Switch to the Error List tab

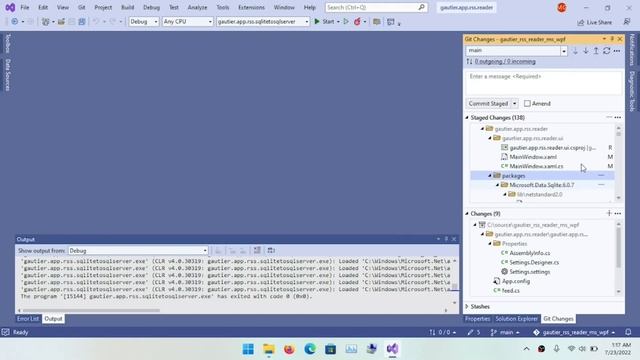pyautogui.click(x=28, y=319)
